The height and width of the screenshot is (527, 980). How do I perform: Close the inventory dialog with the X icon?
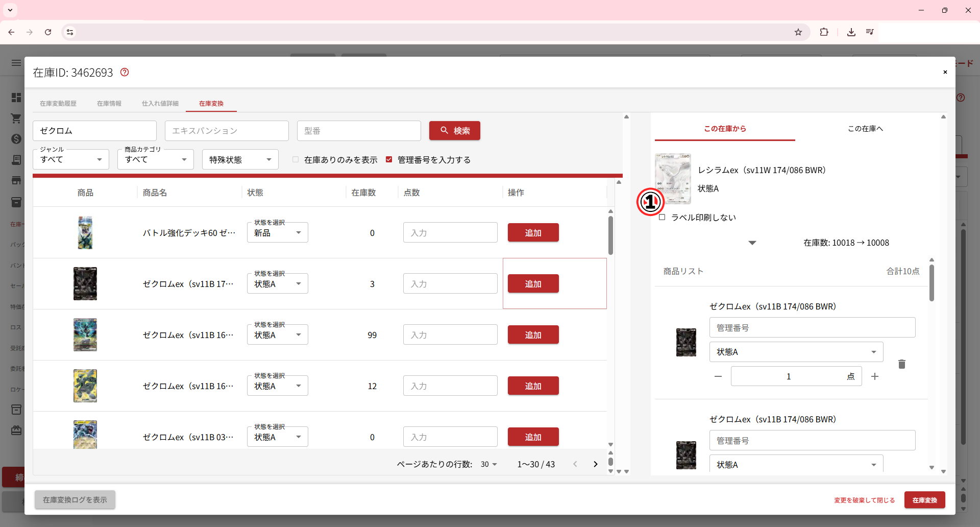[x=945, y=72]
